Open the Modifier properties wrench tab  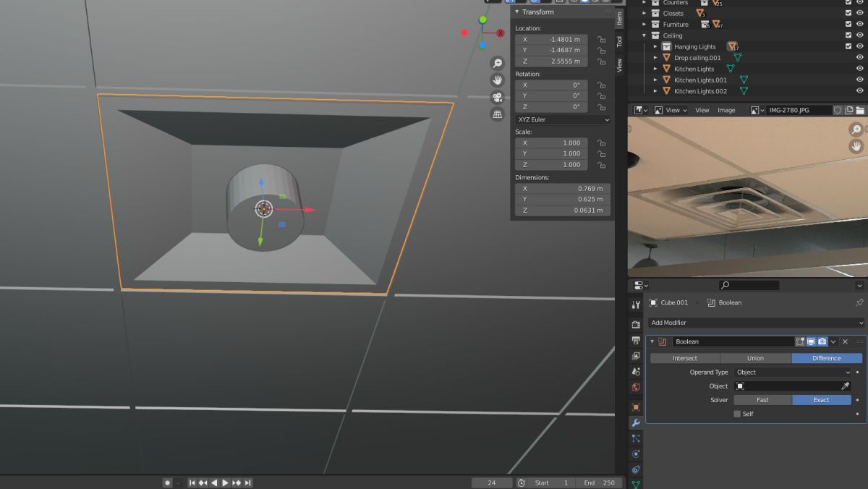coord(636,422)
